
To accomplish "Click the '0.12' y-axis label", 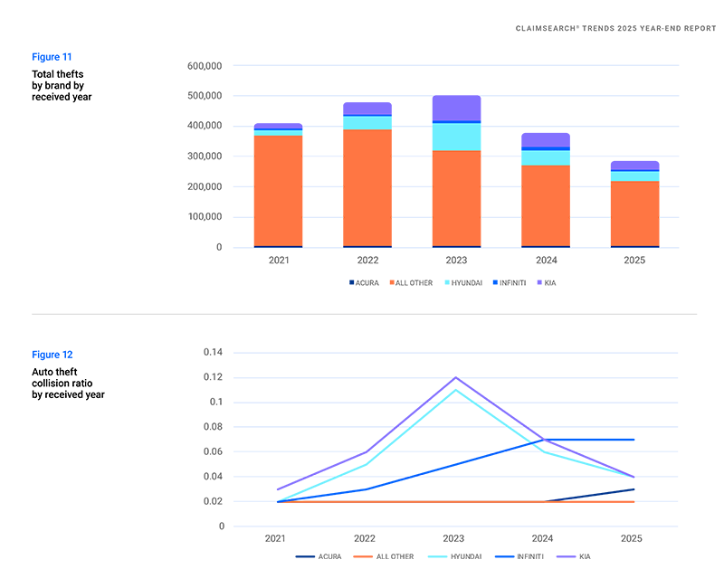I will pyautogui.click(x=213, y=377).
